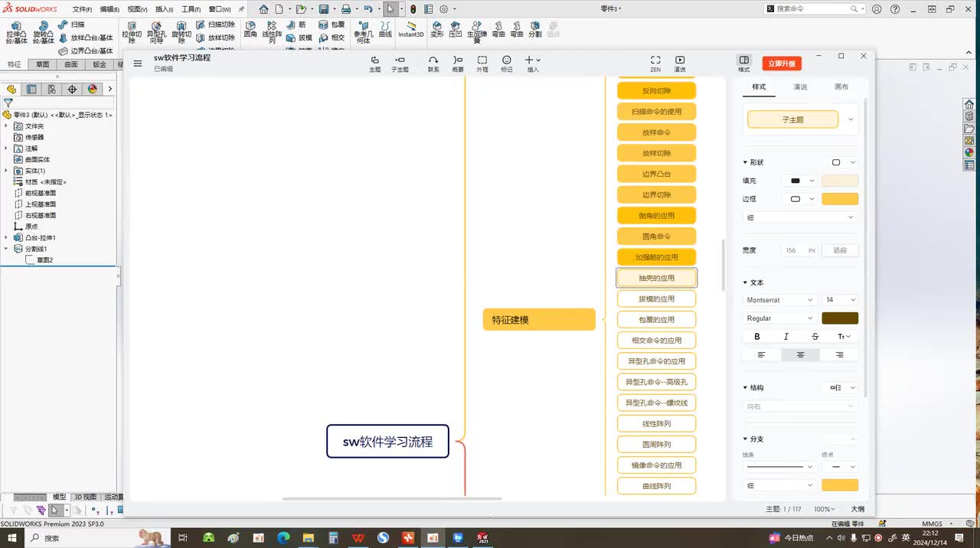Image resolution: width=980 pixels, height=548 pixels.
Task: Click SolidWorks 拉伸切除 tool
Action: tap(132, 33)
